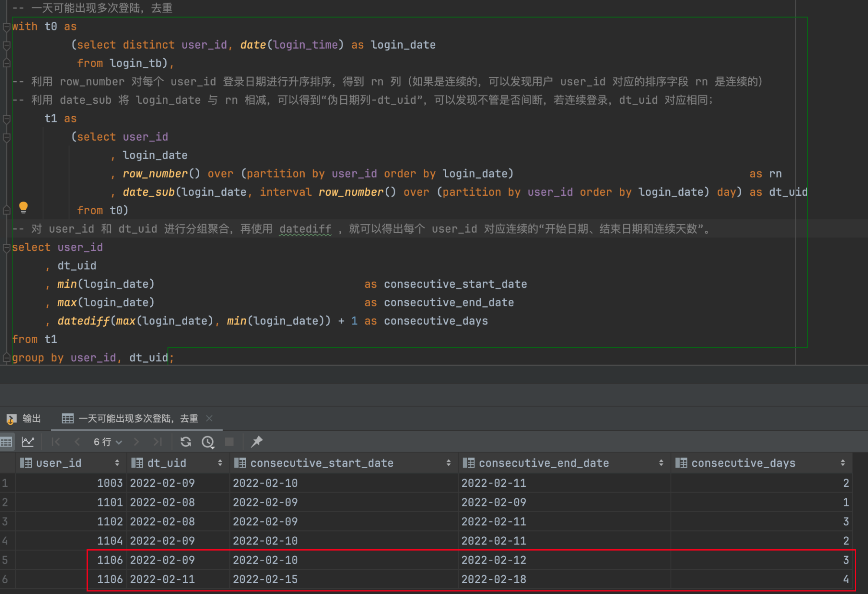Collapse fold marker at 'select distinct user_id' line
Viewport: 868px width, 594px height.
[7, 45]
